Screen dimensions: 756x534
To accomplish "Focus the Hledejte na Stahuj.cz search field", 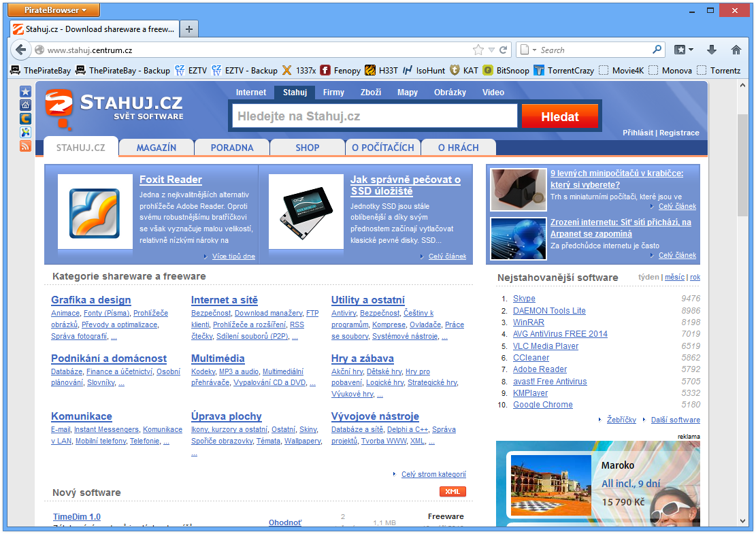I will pyautogui.click(x=375, y=116).
